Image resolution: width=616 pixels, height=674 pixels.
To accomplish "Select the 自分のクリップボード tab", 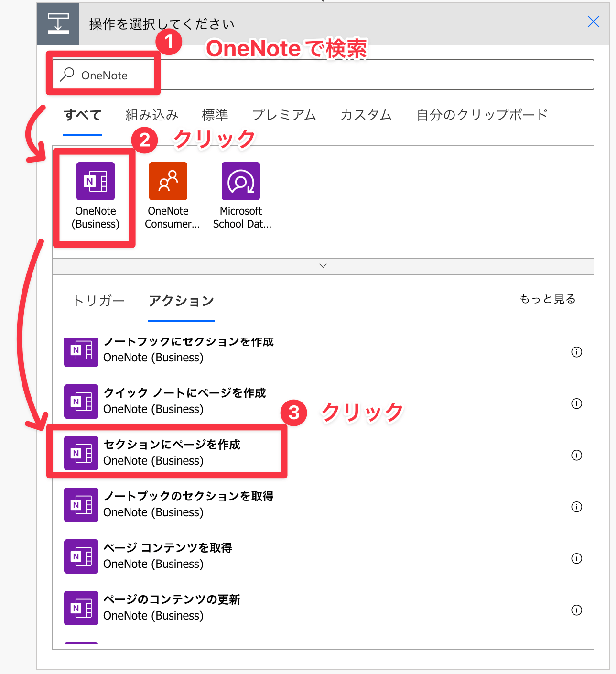I will coord(482,115).
